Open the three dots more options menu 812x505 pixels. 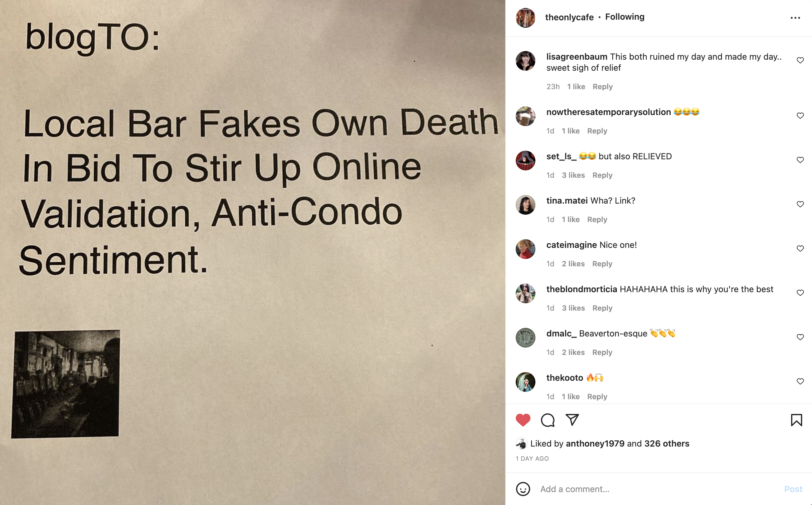click(x=795, y=18)
